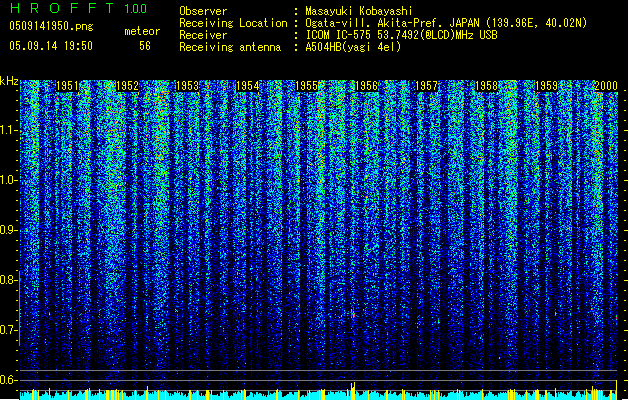
Task: Click the 1954 time marker label
Action: 247,86
